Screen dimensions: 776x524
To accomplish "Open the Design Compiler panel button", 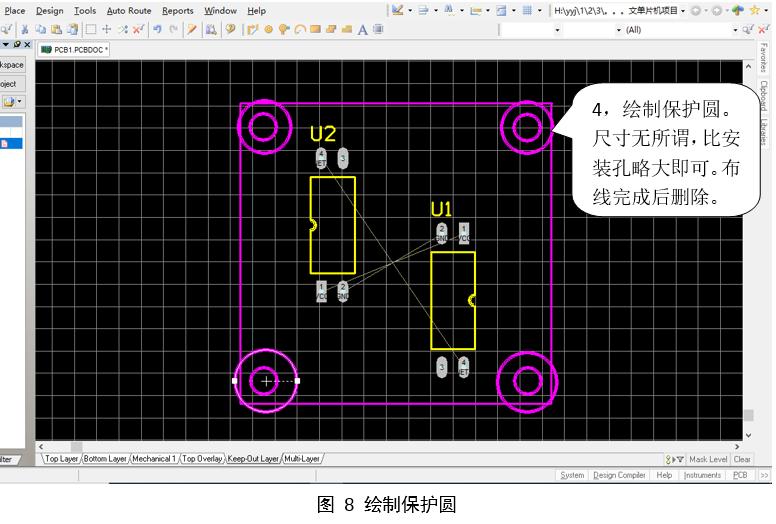I will 619,475.
